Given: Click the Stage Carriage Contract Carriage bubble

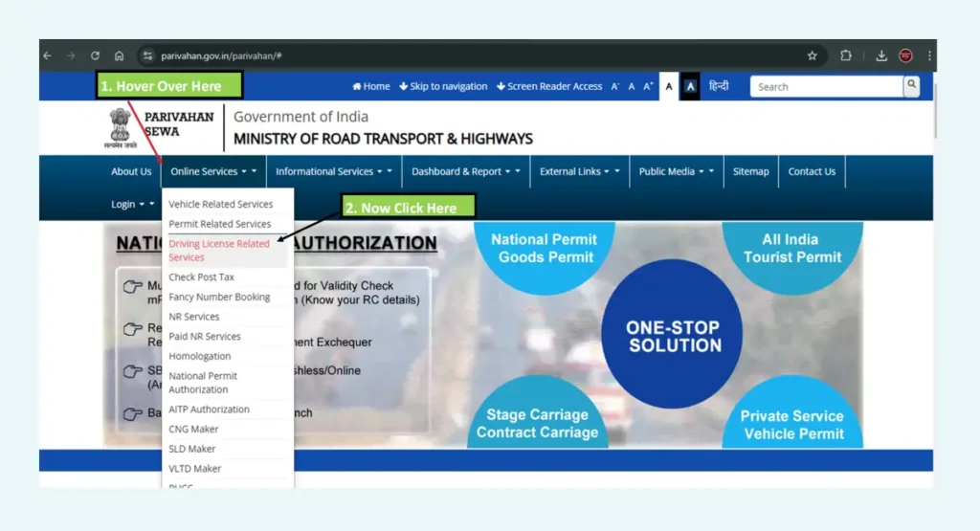Looking at the screenshot, I should click(538, 415).
